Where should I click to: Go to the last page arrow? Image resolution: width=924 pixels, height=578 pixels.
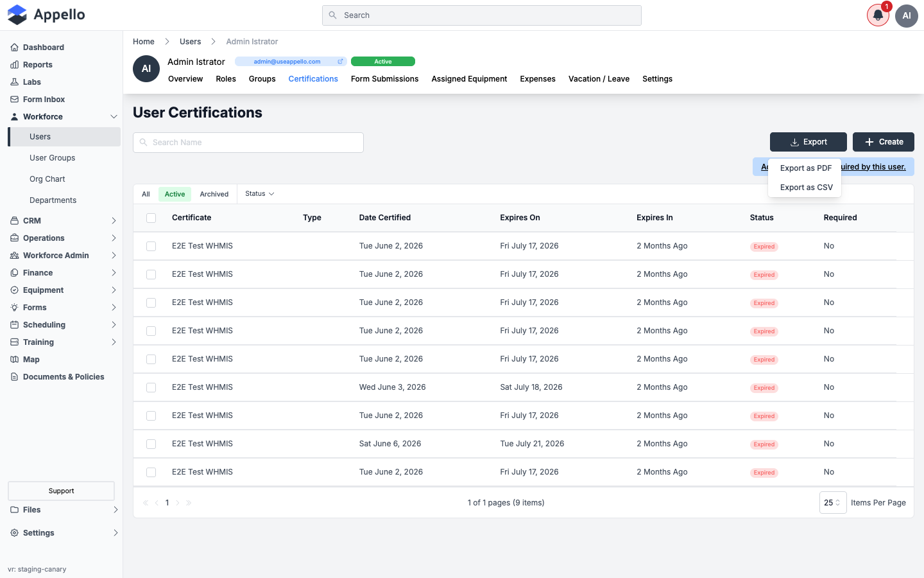pyautogui.click(x=189, y=503)
